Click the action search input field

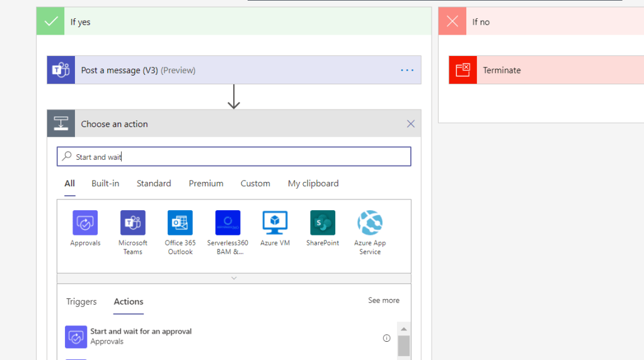coord(239,157)
